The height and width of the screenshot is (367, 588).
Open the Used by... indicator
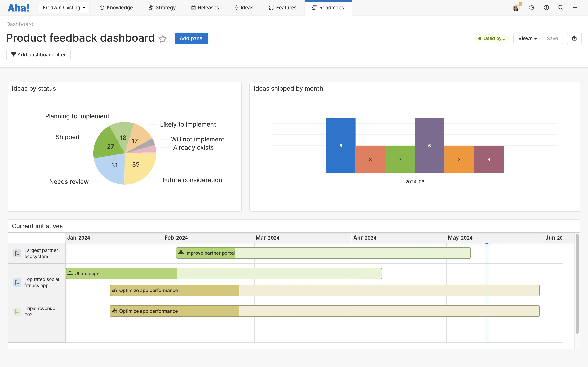(492, 38)
